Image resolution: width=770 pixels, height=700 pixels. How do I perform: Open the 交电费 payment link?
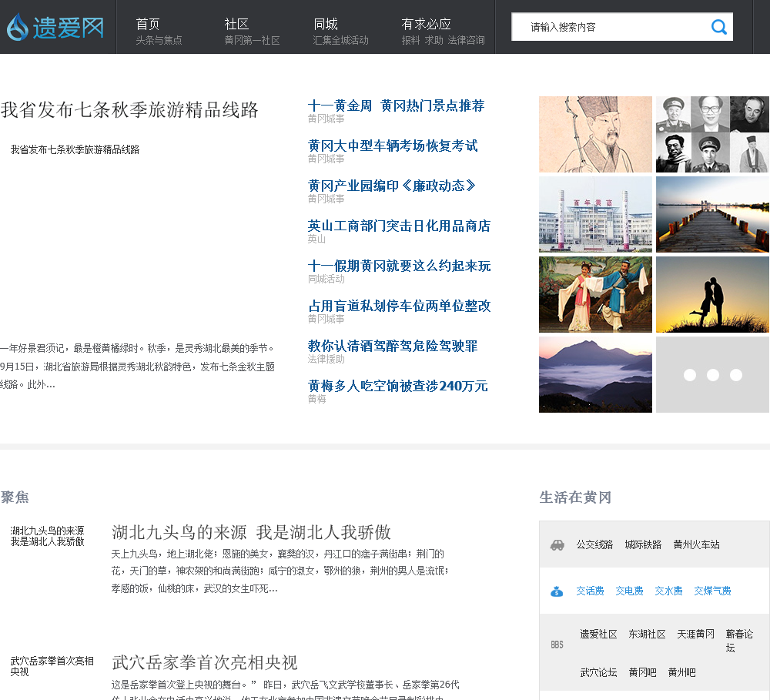coord(629,591)
